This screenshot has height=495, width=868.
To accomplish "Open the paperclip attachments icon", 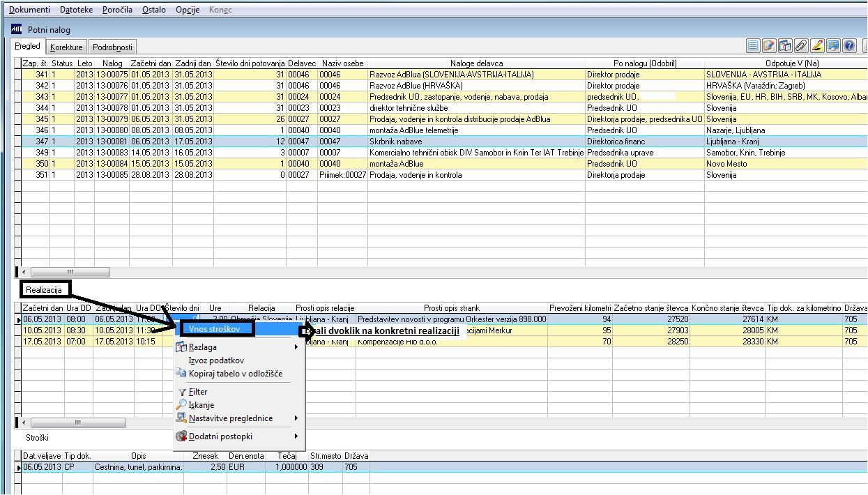I will click(x=801, y=46).
